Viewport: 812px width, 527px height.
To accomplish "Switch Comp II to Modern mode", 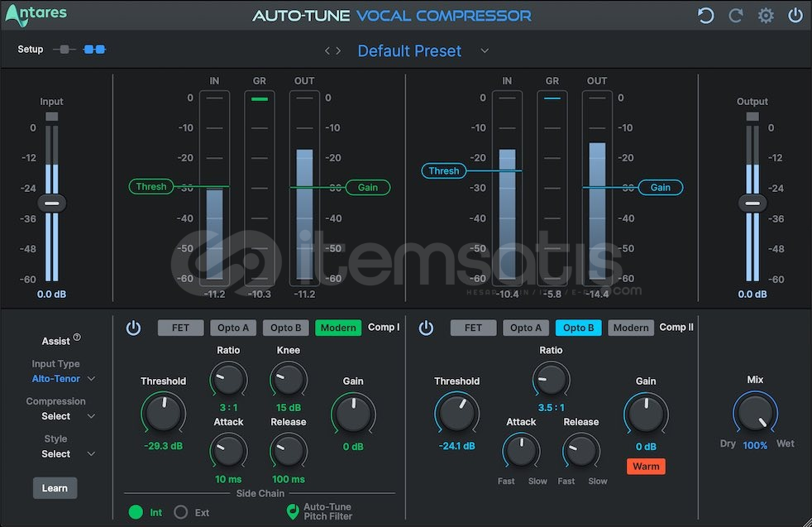I will click(631, 328).
